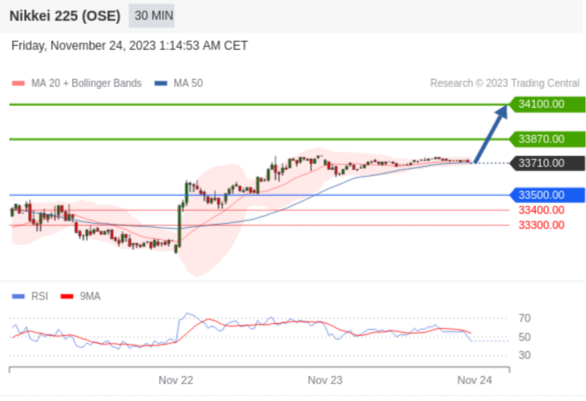This screenshot has height=401, width=586.
Task: Click the RSI axis value 70
Action: (x=525, y=318)
